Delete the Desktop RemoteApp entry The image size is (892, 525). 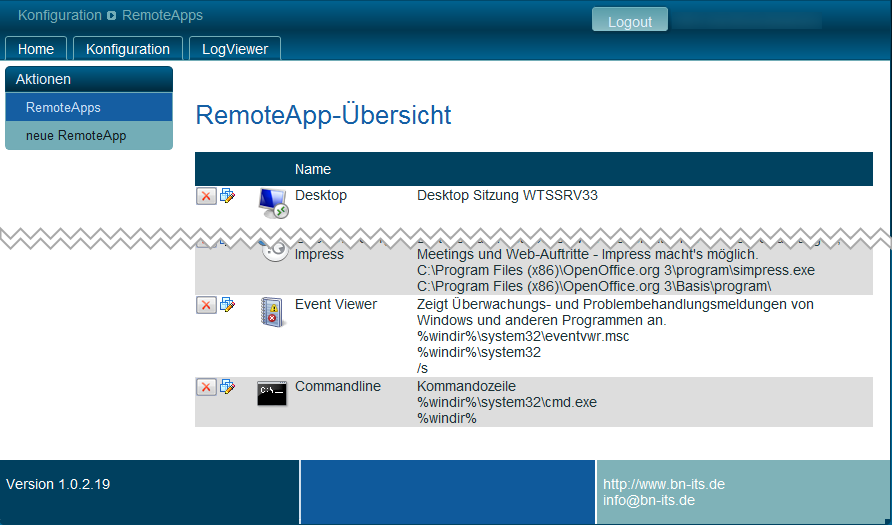point(206,196)
